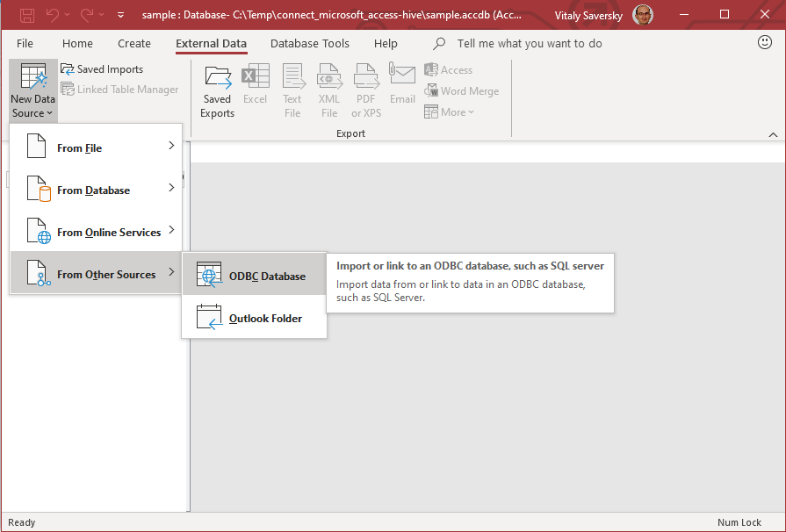The width and height of the screenshot is (786, 532).
Task: Click the user profile picture
Action: (643, 15)
